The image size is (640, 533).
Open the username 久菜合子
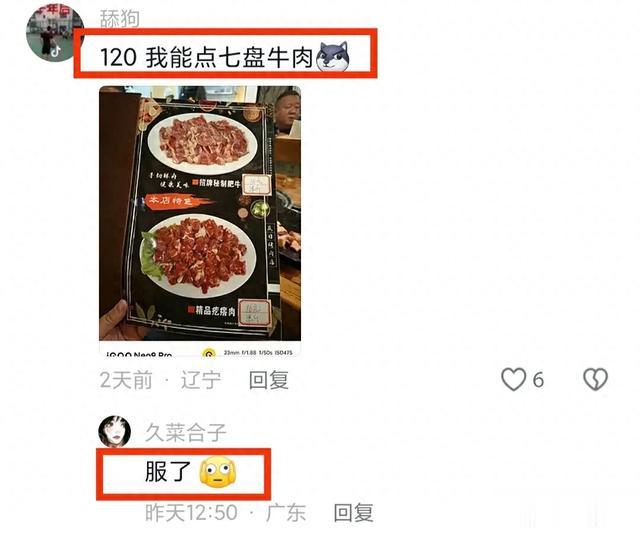point(186,432)
